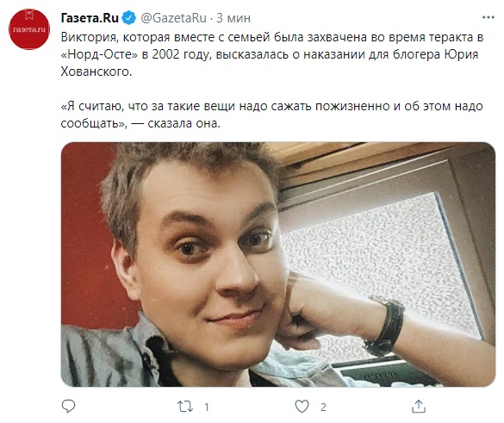Click the quoted «Я считаю» paragraph
The width and height of the screenshot is (504, 423).
[x=272, y=115]
